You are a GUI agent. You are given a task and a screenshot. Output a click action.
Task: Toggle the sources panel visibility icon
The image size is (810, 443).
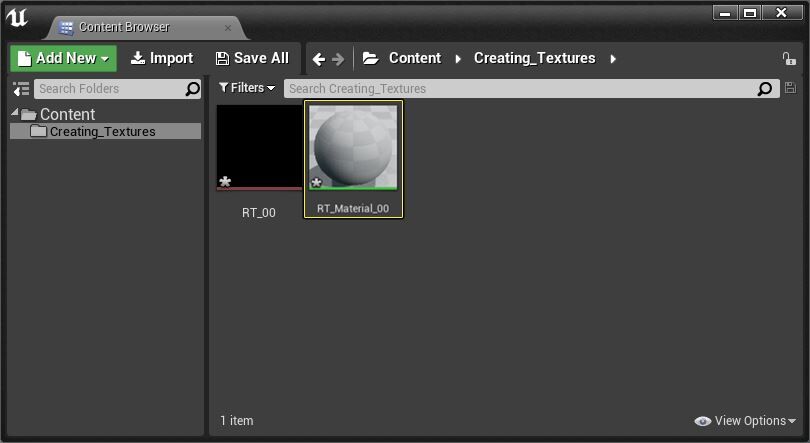[21, 89]
